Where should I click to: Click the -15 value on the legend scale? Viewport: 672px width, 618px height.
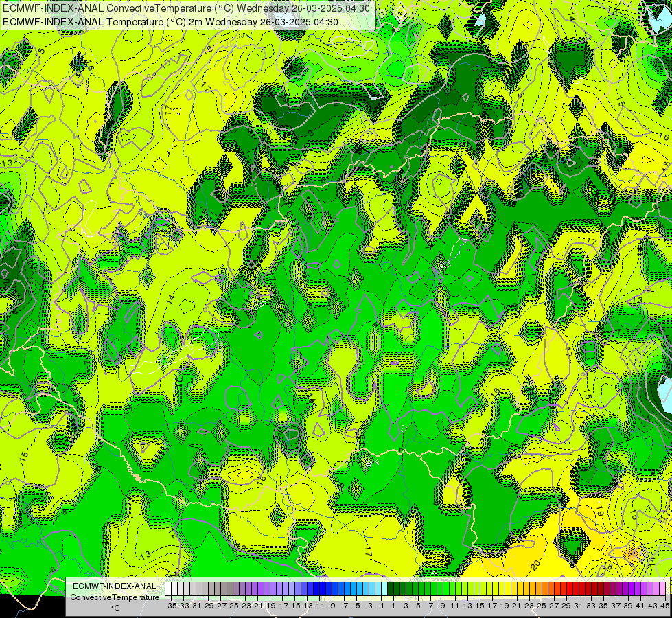294,606
